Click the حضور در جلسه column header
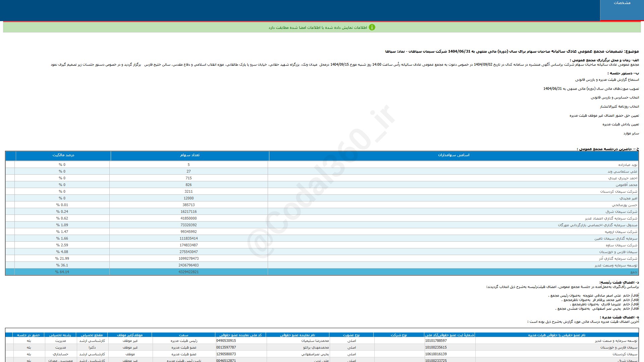This screenshot has width=644, height=362. (x=29, y=335)
